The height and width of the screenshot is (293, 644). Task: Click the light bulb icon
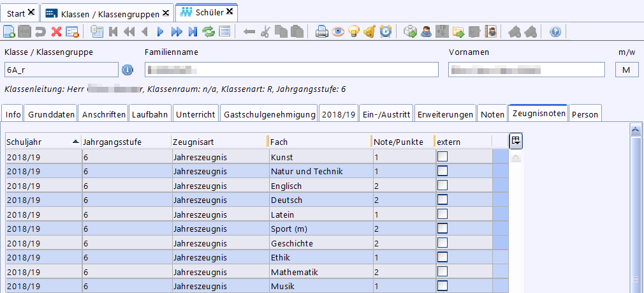tap(354, 32)
